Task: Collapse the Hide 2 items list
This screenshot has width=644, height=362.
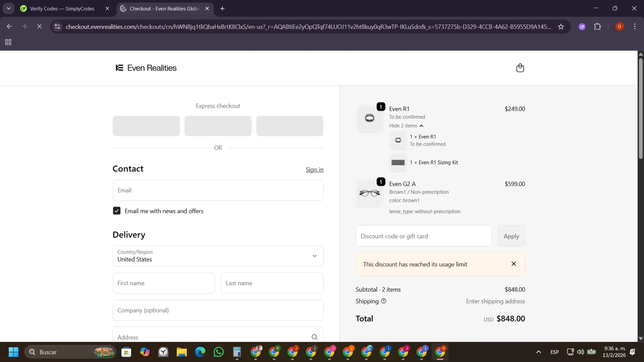Action: pos(406,126)
